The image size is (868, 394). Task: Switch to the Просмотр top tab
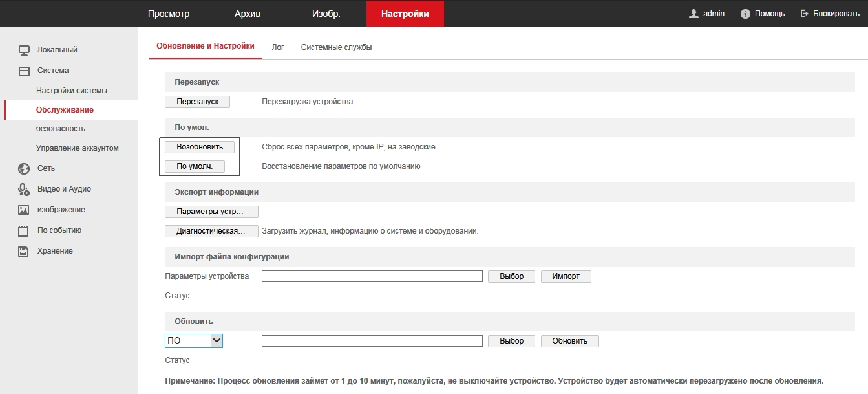[x=169, y=14]
